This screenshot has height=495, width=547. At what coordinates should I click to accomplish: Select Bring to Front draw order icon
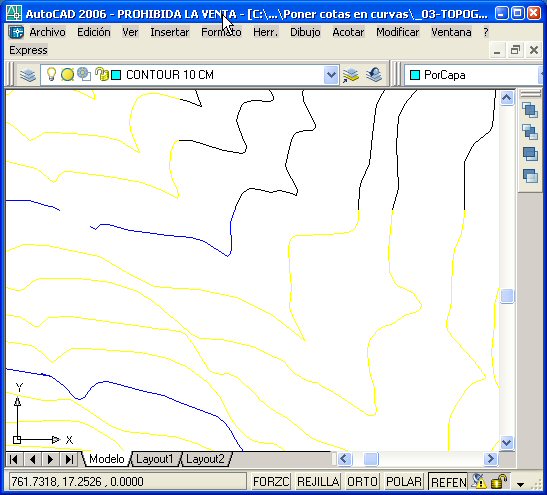(530, 111)
